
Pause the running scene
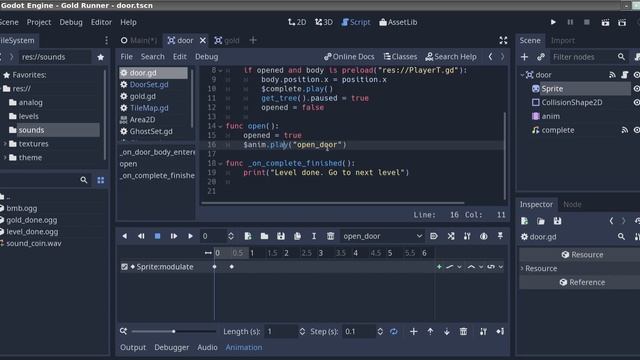tap(570, 22)
